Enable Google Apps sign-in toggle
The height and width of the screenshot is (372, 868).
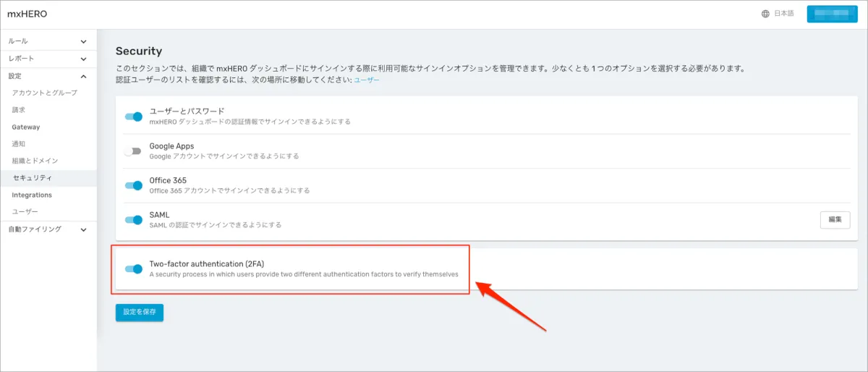click(x=133, y=151)
